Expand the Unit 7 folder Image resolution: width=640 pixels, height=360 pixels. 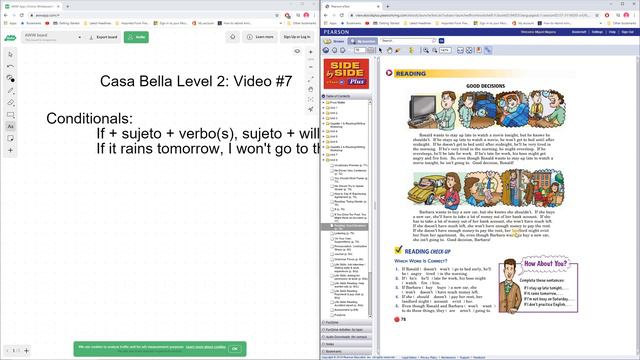pos(324,155)
